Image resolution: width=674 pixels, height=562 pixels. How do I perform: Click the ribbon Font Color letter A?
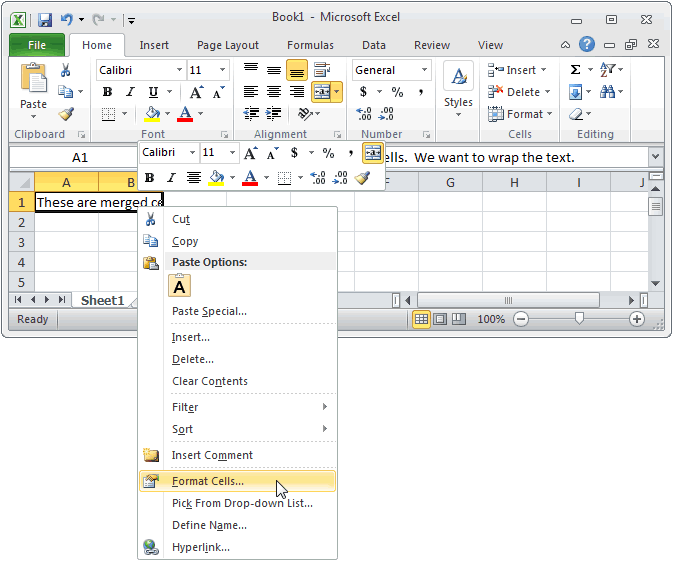(185, 114)
